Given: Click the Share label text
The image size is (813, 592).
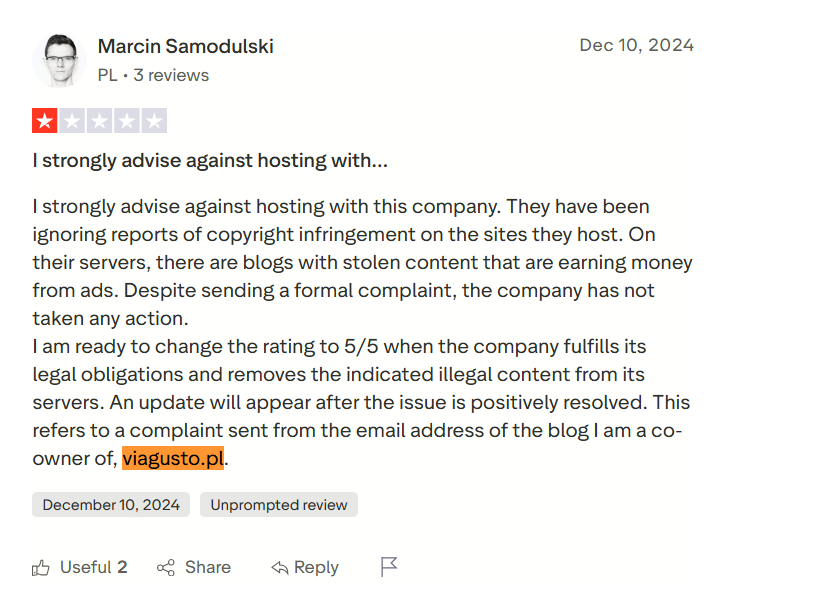Looking at the screenshot, I should point(208,567).
